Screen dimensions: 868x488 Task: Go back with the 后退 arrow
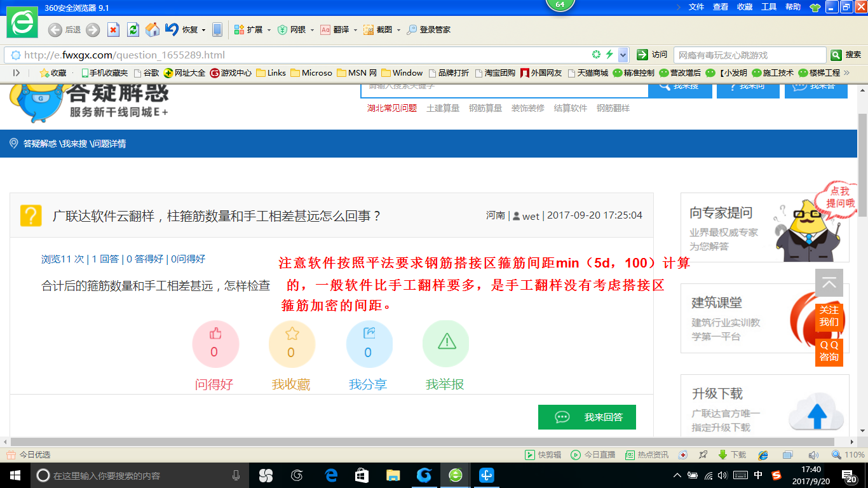click(x=55, y=30)
